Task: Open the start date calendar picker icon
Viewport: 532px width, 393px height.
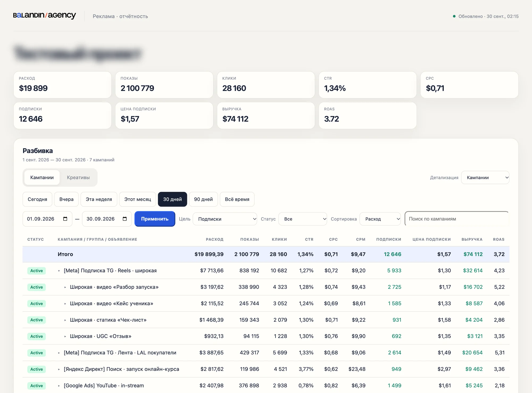Action: [65, 219]
